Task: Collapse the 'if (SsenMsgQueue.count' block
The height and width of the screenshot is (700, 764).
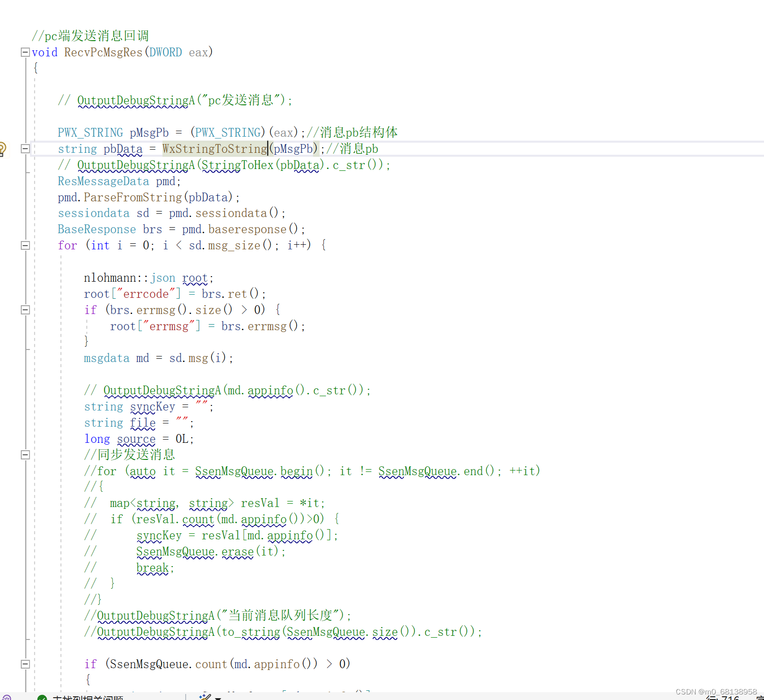Action: click(25, 664)
